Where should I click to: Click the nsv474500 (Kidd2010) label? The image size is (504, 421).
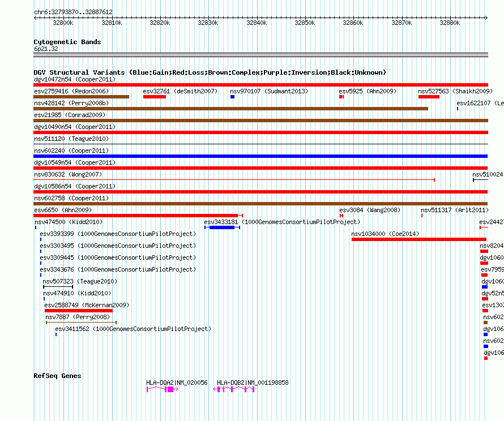coord(69,222)
